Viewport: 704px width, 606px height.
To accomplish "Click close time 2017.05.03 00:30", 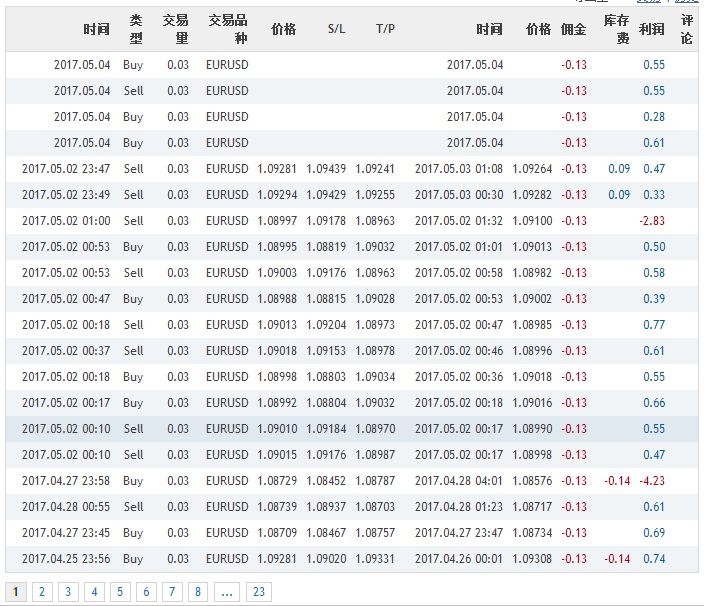I will (459, 195).
